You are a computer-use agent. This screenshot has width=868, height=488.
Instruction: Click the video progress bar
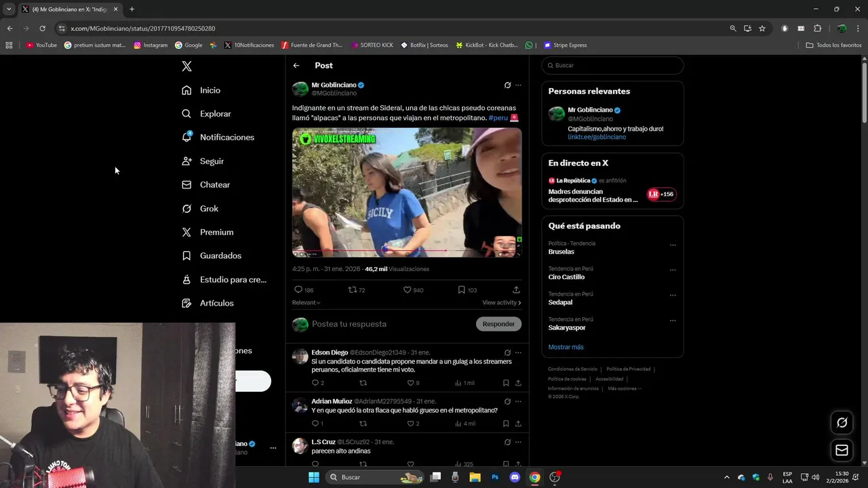(407, 251)
